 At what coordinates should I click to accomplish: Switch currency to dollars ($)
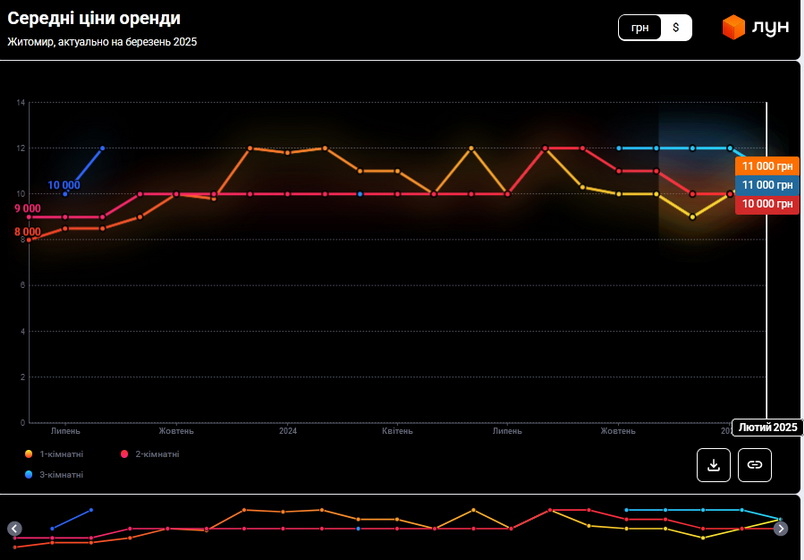coord(675,28)
